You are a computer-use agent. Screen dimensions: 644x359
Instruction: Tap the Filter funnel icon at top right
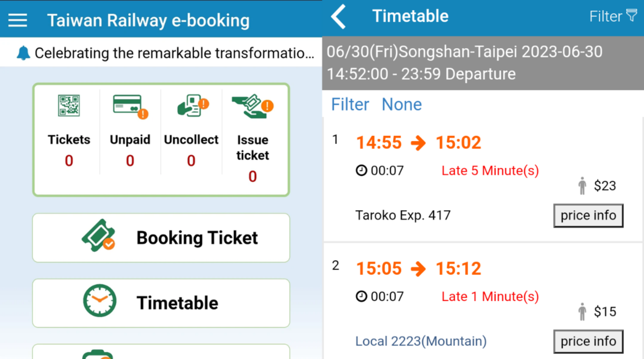(x=632, y=14)
